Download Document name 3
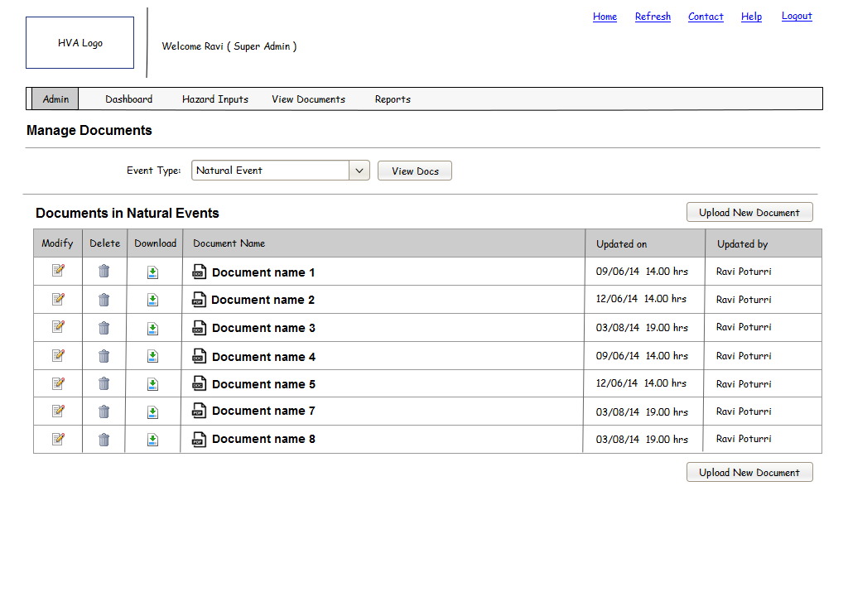 tap(152, 329)
